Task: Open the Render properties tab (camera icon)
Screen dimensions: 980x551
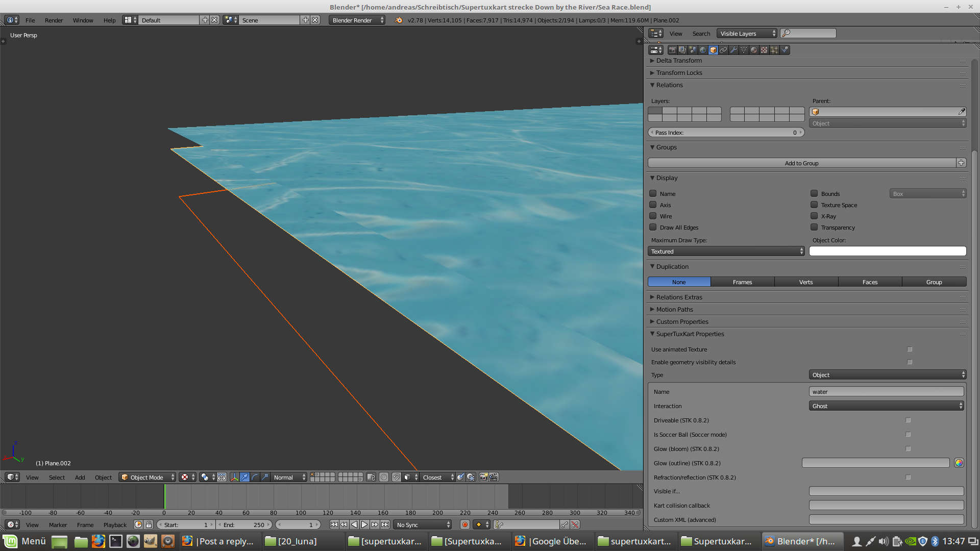Action: pos(673,50)
